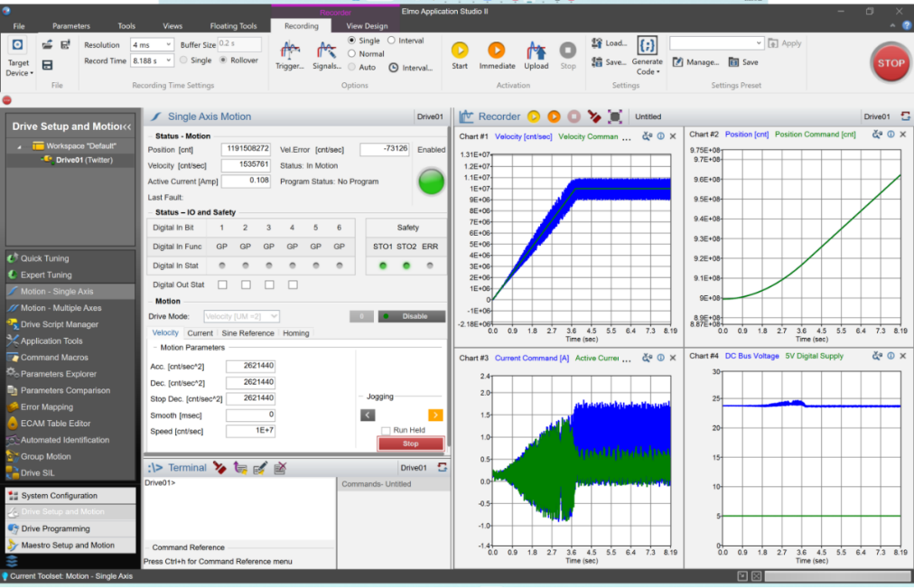Open the Record Time dropdown

click(152, 61)
